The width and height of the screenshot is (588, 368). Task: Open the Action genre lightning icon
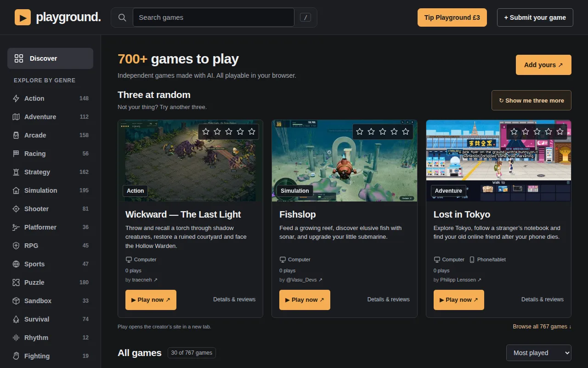click(16, 98)
